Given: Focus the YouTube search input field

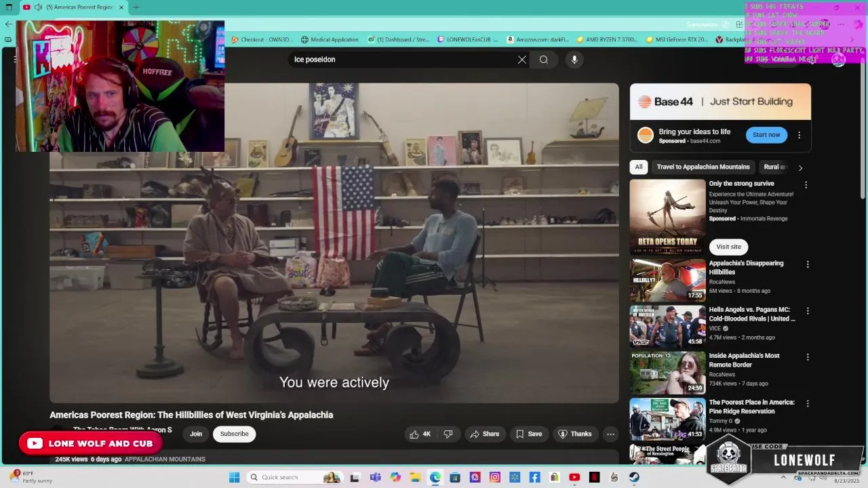Looking at the screenshot, I should point(403,60).
